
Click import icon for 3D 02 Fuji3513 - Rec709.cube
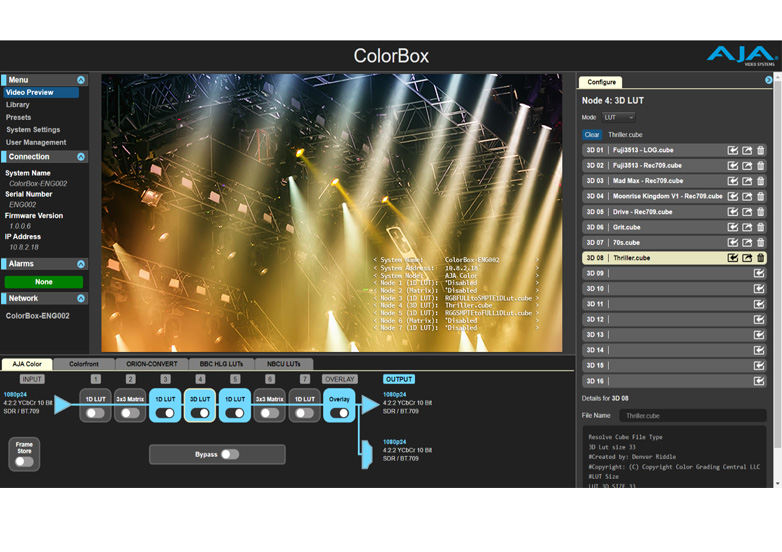click(733, 166)
